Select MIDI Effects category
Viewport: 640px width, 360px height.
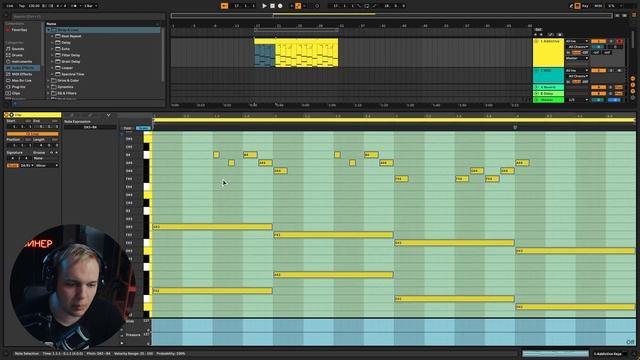point(22,74)
